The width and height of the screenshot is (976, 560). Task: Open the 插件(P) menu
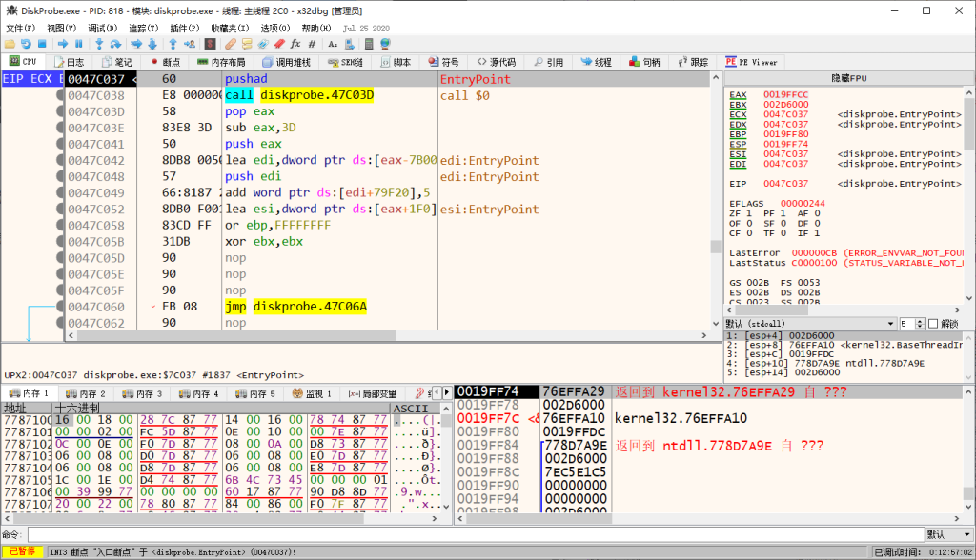(x=185, y=28)
